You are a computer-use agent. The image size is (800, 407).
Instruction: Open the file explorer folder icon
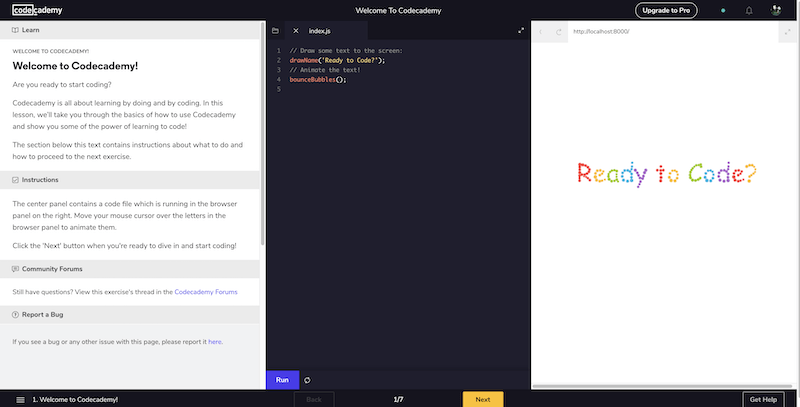276,31
